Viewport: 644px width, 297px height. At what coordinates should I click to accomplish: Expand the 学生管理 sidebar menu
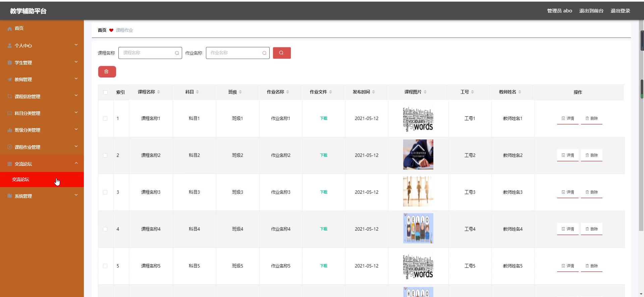[42, 63]
